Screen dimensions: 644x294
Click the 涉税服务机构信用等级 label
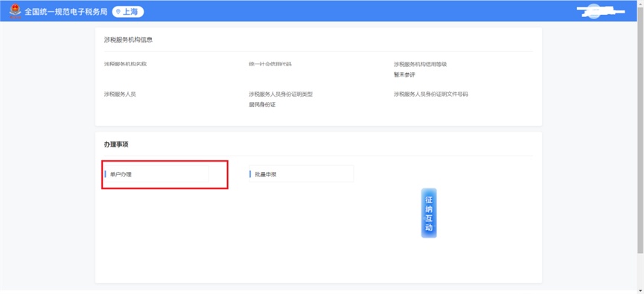[420, 64]
